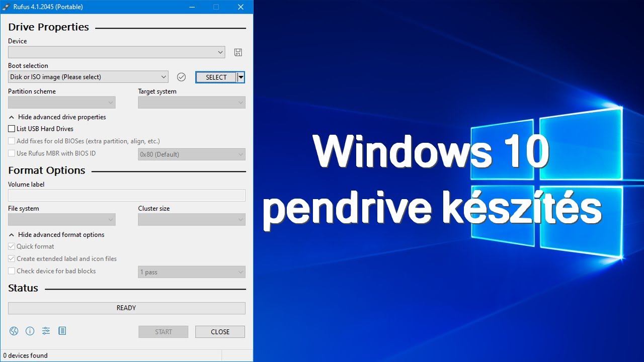Open the Device dropdown
The width and height of the screenshot is (644, 362).
coord(117,52)
